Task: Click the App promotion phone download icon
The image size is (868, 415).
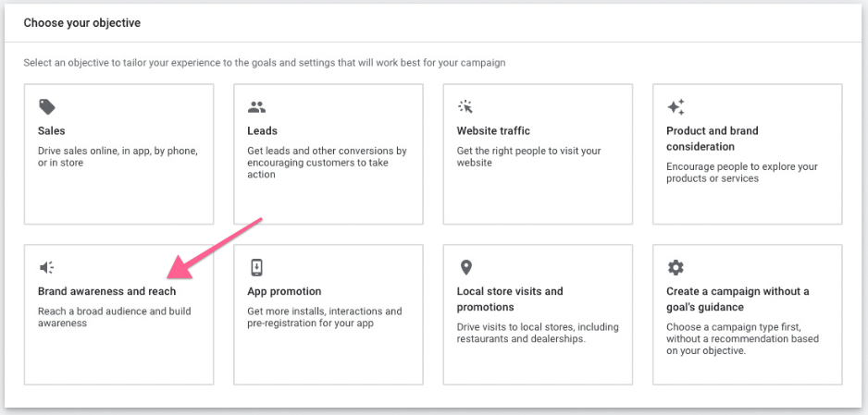Action: pos(256,268)
